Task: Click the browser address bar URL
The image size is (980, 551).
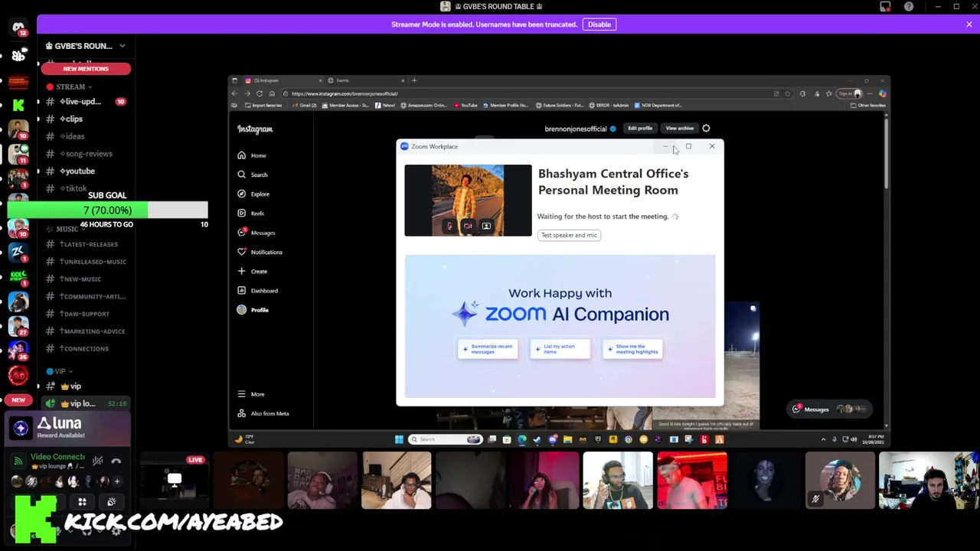Action: pos(345,93)
